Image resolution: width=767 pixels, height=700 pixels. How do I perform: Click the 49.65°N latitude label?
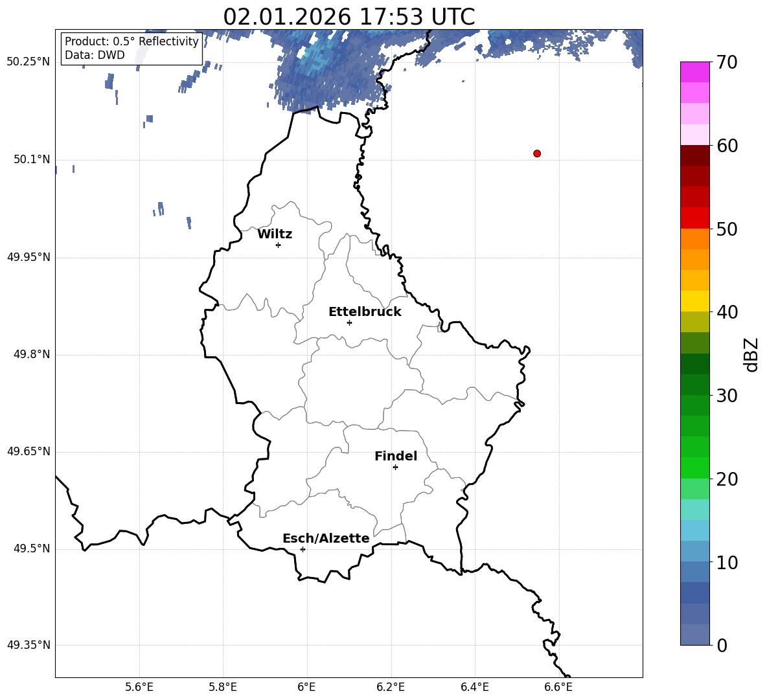[29, 451]
